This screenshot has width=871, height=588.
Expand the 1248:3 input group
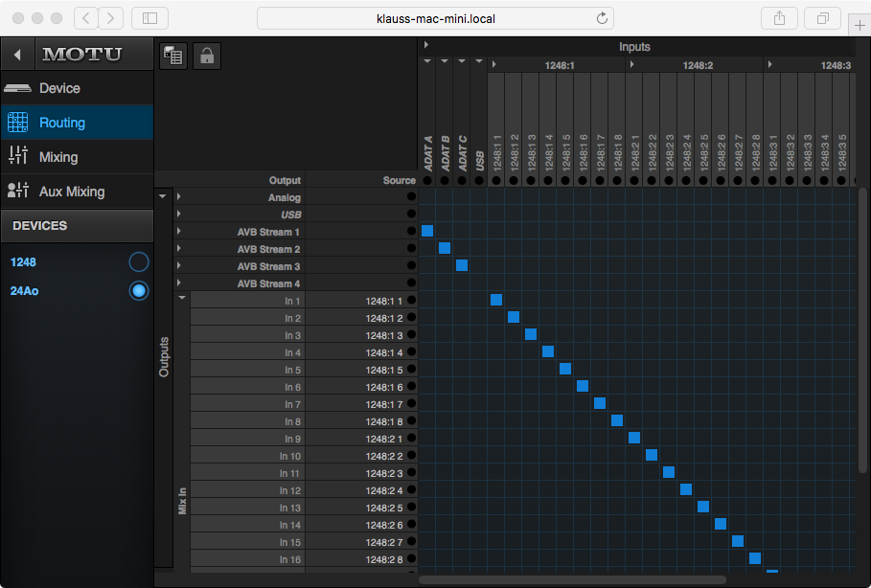(x=769, y=64)
